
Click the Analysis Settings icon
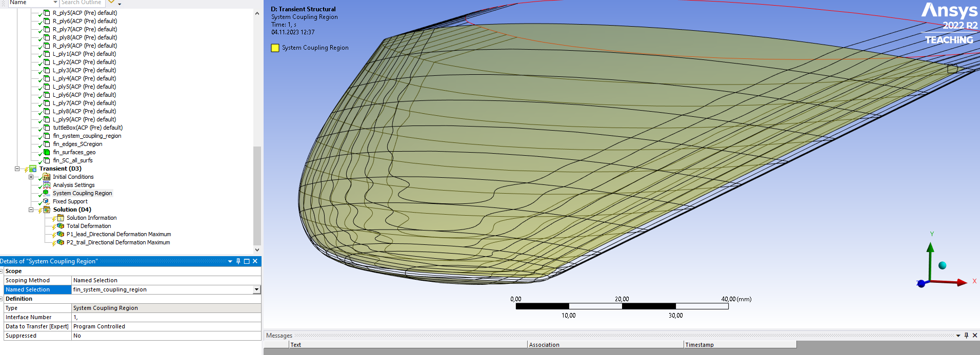click(x=47, y=185)
